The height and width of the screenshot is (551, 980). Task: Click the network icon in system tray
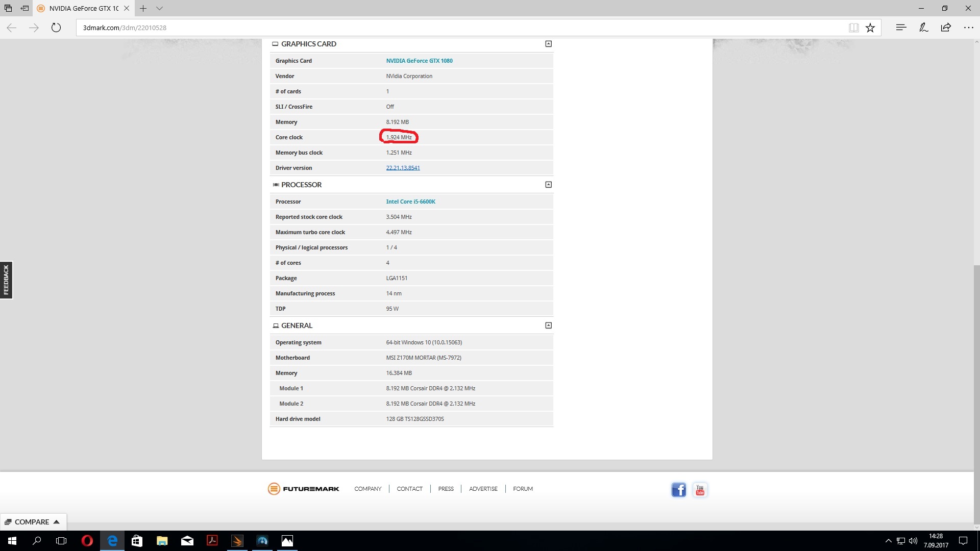[x=901, y=541]
